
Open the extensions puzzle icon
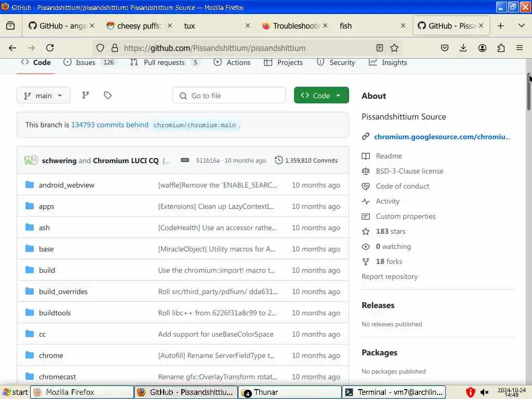(501, 48)
